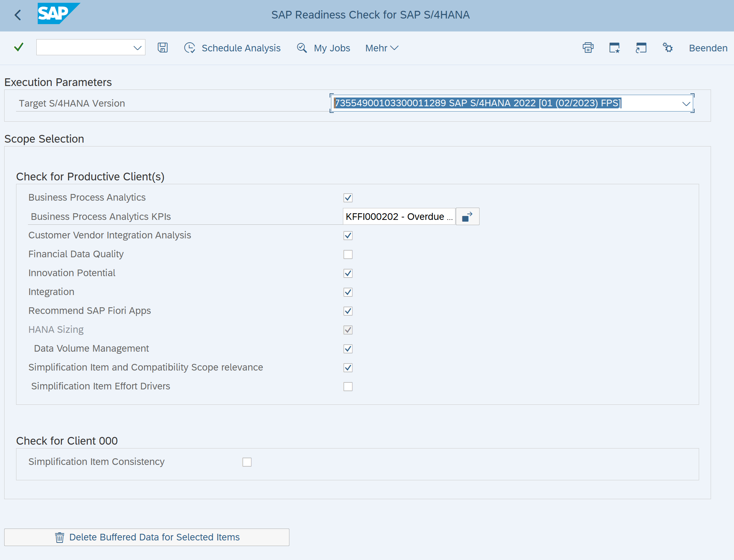The height and width of the screenshot is (560, 734).
Task: Click the print icon
Action: point(588,48)
